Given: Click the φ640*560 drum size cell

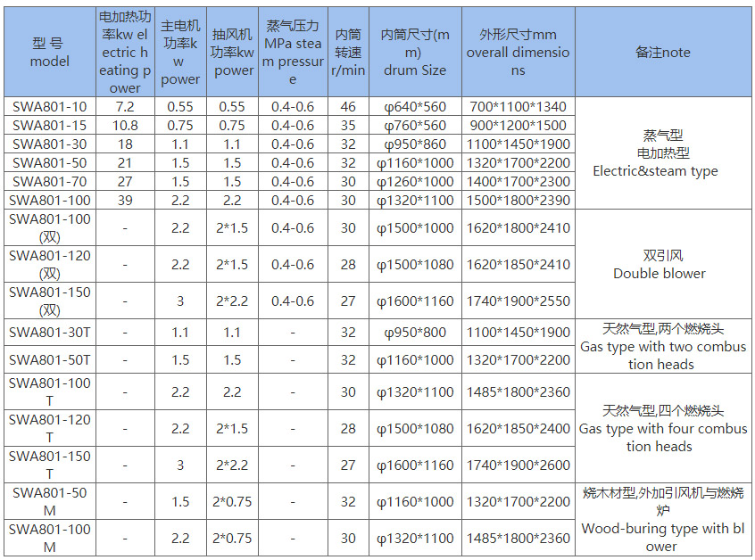Looking at the screenshot, I should pyautogui.click(x=415, y=107).
